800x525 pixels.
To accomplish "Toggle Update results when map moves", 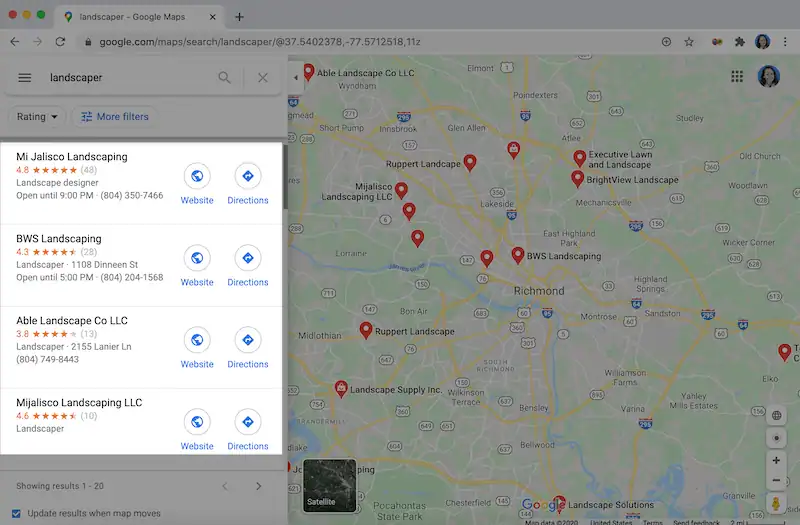I will [17, 513].
